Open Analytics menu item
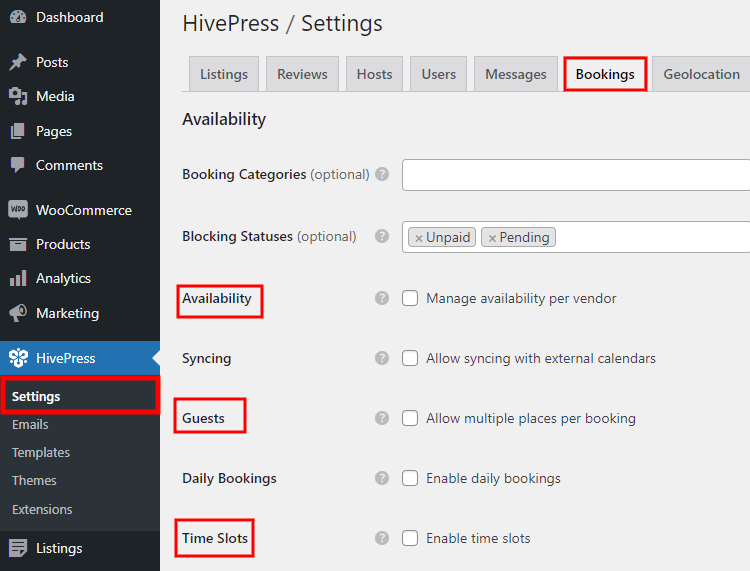Image resolution: width=750 pixels, height=571 pixels. [x=80, y=278]
